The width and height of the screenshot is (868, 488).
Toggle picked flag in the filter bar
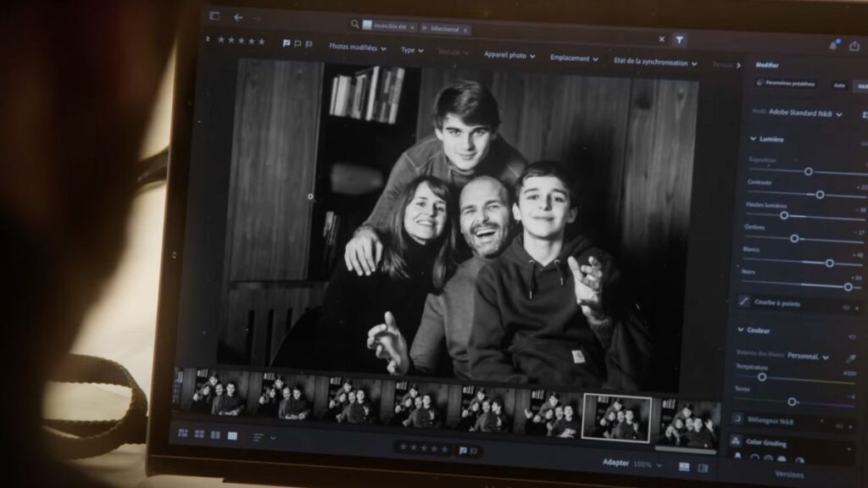click(287, 43)
